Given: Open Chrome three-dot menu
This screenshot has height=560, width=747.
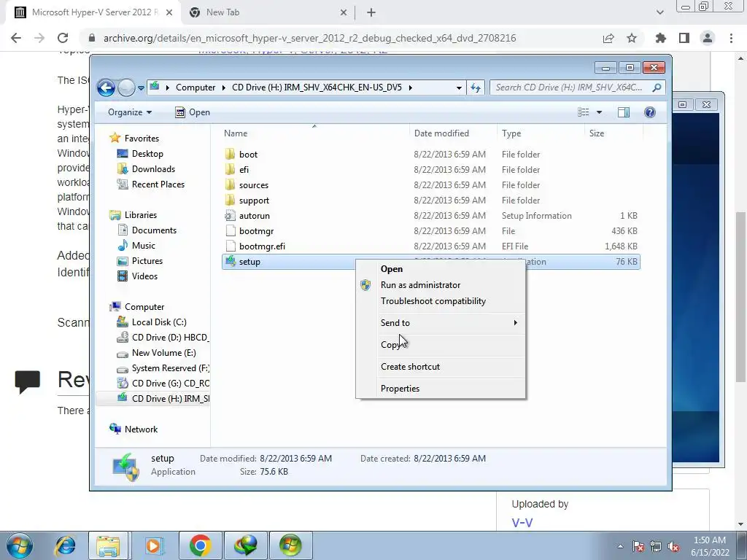Looking at the screenshot, I should tap(731, 38).
